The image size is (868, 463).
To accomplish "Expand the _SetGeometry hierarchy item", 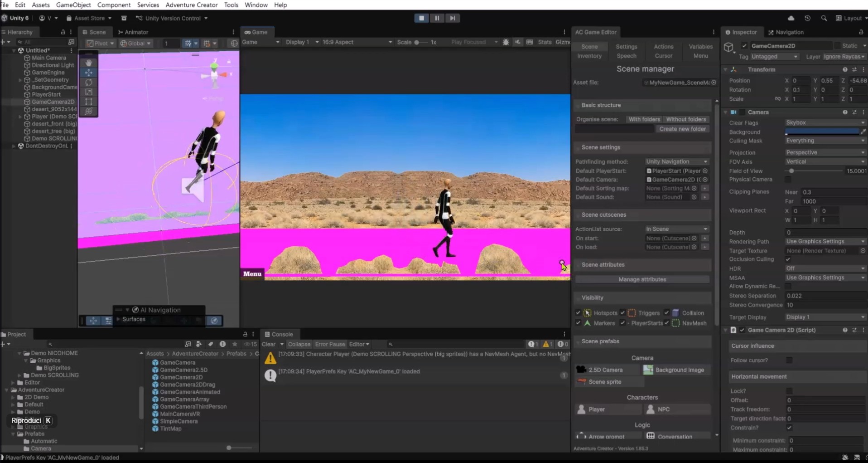I will [20, 80].
